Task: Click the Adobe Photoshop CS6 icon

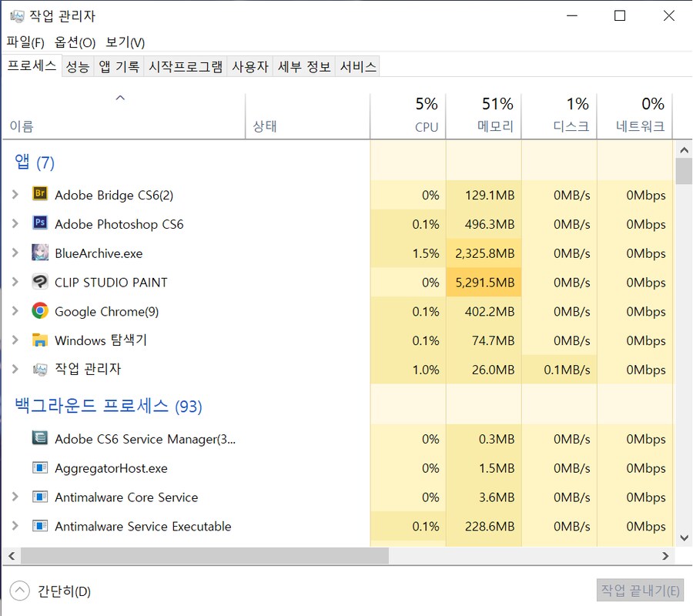Action: 40,223
